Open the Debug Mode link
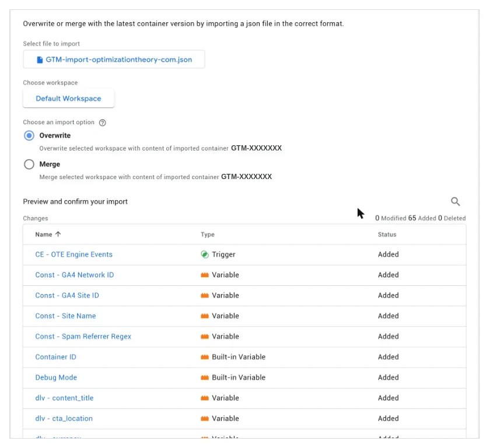The width and height of the screenshot is (489, 448). (56, 377)
